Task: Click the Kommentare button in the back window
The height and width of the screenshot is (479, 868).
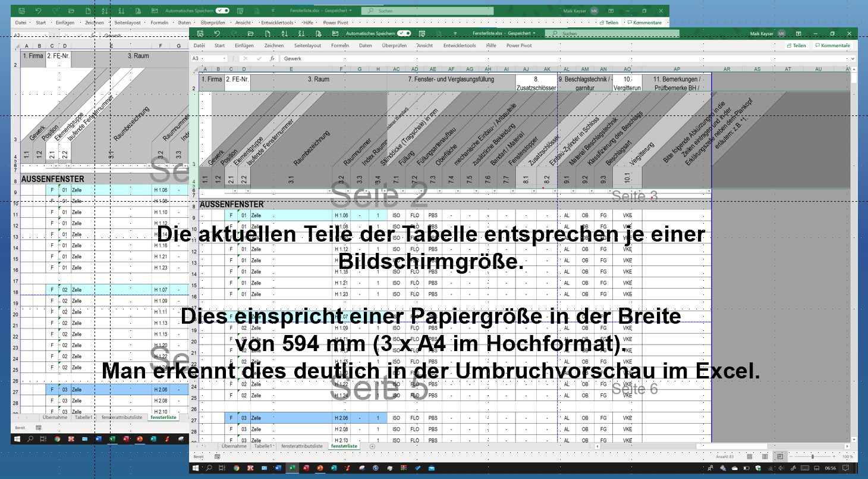Action: pos(645,23)
